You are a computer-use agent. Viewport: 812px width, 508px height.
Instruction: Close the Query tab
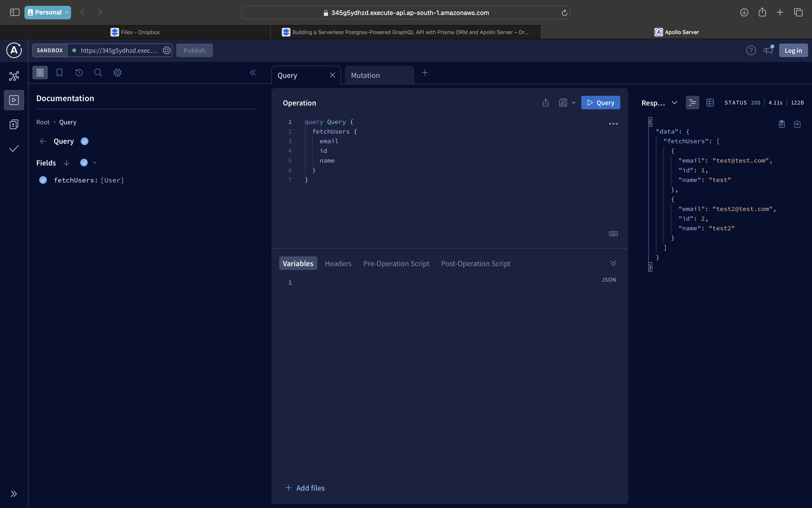pos(333,75)
